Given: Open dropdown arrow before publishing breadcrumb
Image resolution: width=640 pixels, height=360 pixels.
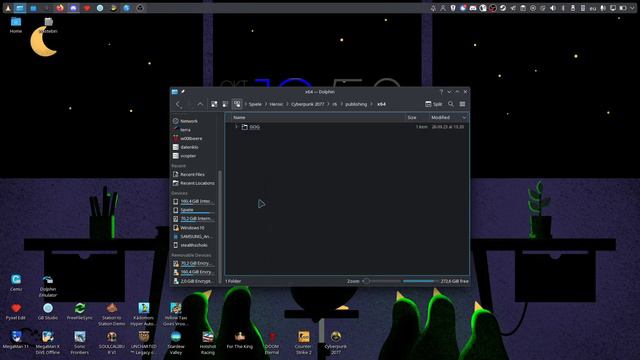Looking at the screenshot, I should point(342,104).
